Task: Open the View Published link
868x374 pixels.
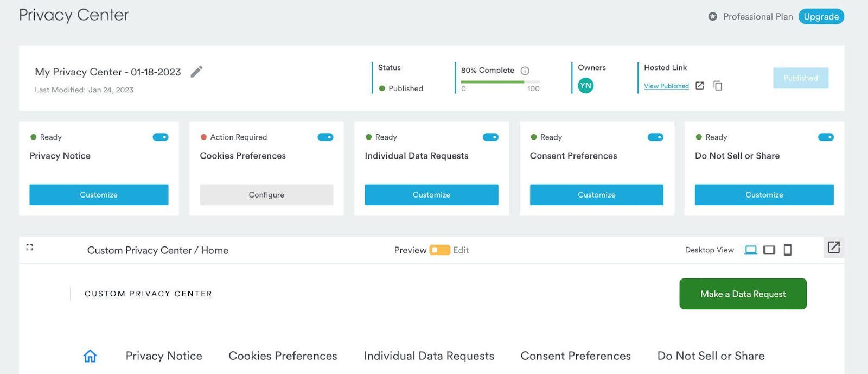Action: click(x=666, y=86)
